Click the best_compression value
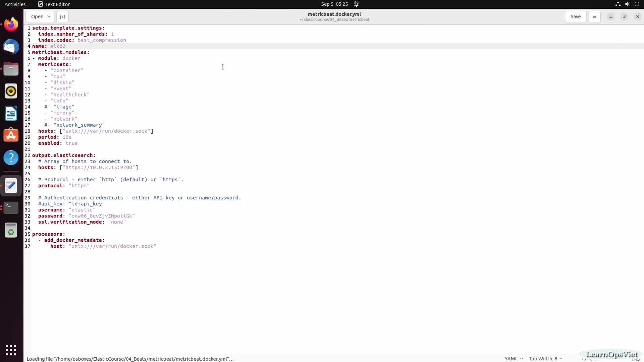The image size is (644, 362). point(102,40)
